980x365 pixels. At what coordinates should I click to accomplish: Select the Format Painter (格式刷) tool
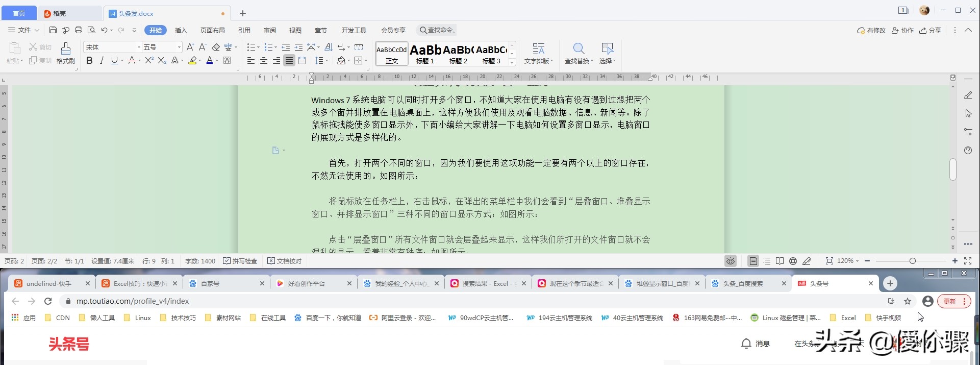click(x=66, y=54)
